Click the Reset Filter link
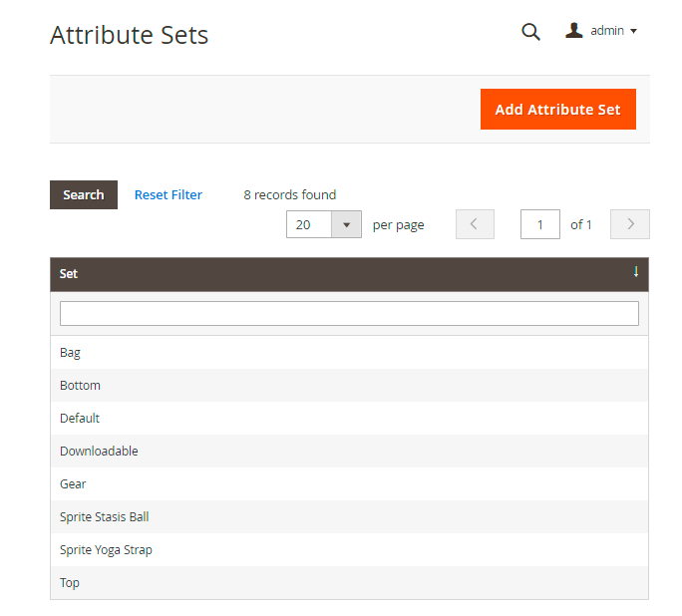This screenshot has height=616, width=682. [x=169, y=195]
